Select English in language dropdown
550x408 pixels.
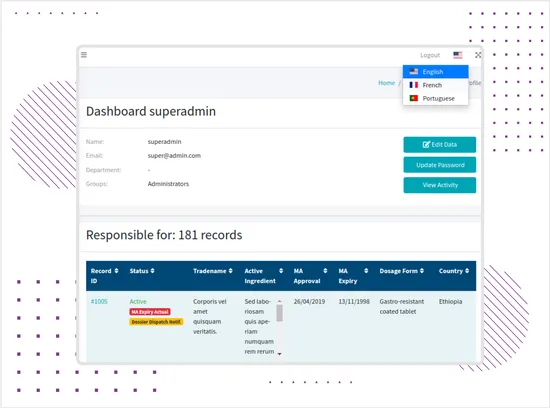(435, 72)
